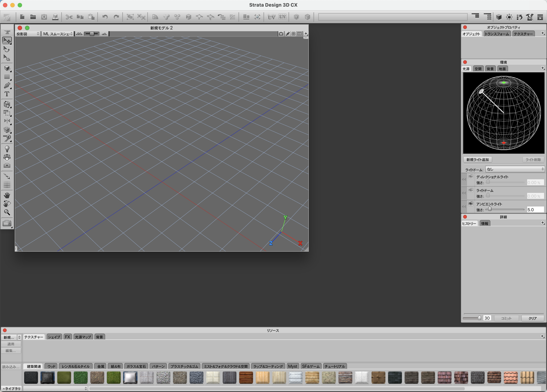Click the Open folder toolbar icon
The image size is (547, 392).
(x=33, y=17)
